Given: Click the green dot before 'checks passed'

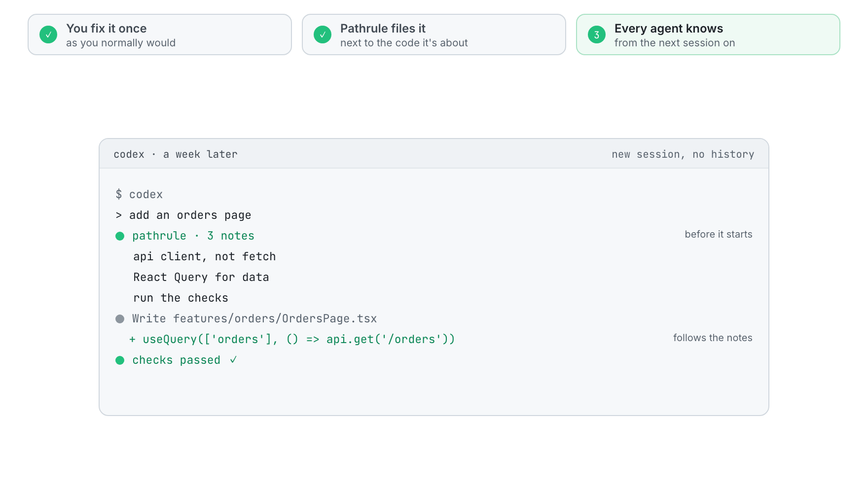Looking at the screenshot, I should pyautogui.click(x=120, y=360).
